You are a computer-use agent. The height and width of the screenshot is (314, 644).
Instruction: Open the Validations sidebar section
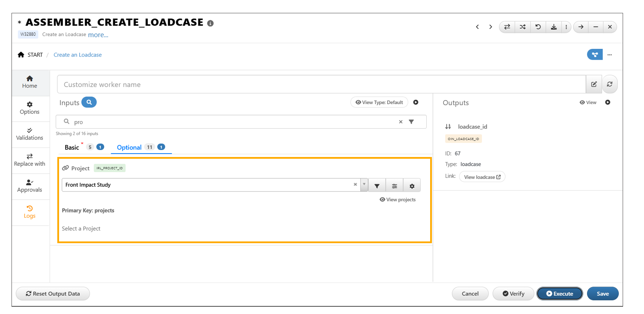coord(30,134)
